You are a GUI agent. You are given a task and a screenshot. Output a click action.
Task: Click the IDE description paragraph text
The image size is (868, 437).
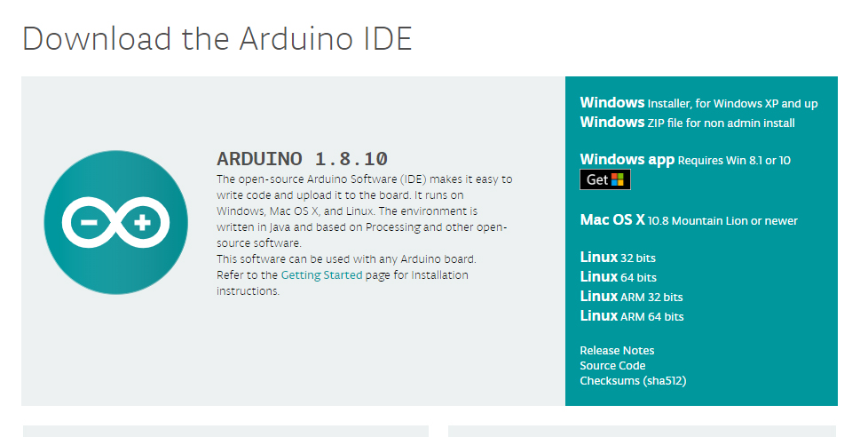click(x=364, y=234)
